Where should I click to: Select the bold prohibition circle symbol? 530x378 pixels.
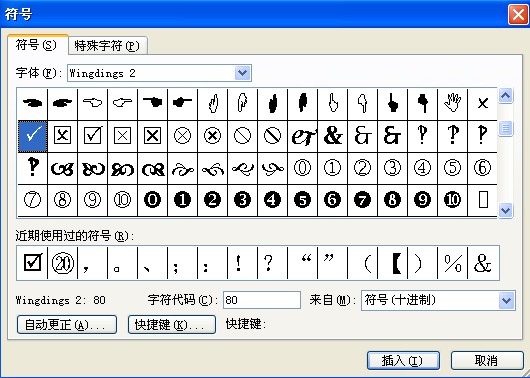(x=272, y=136)
